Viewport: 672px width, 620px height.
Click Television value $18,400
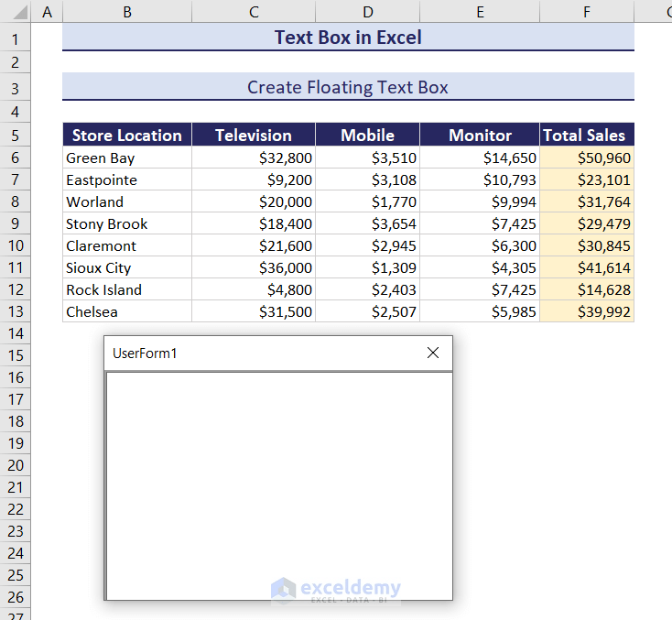coord(254,223)
